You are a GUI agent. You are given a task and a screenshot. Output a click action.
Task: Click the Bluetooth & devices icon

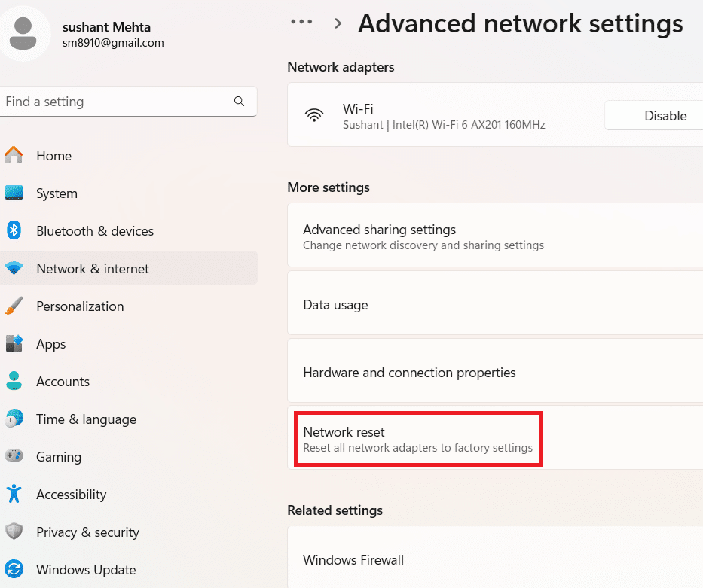pyautogui.click(x=14, y=231)
